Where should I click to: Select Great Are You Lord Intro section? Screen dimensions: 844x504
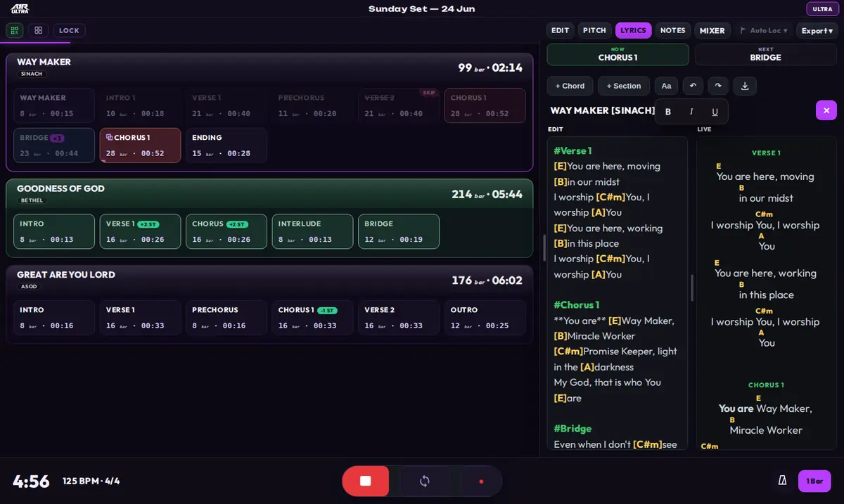click(x=54, y=318)
